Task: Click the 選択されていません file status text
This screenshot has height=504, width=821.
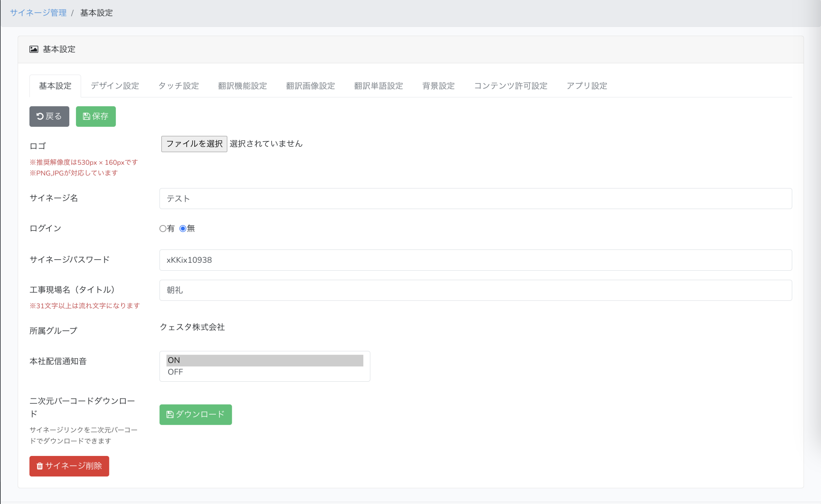Action: pos(266,144)
